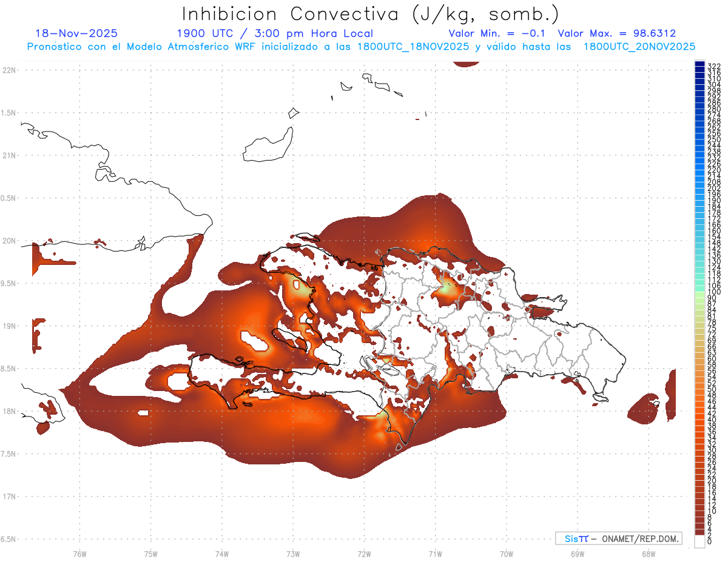Click the '76W' longitude label
The height and width of the screenshot is (562, 728).
click(x=79, y=554)
